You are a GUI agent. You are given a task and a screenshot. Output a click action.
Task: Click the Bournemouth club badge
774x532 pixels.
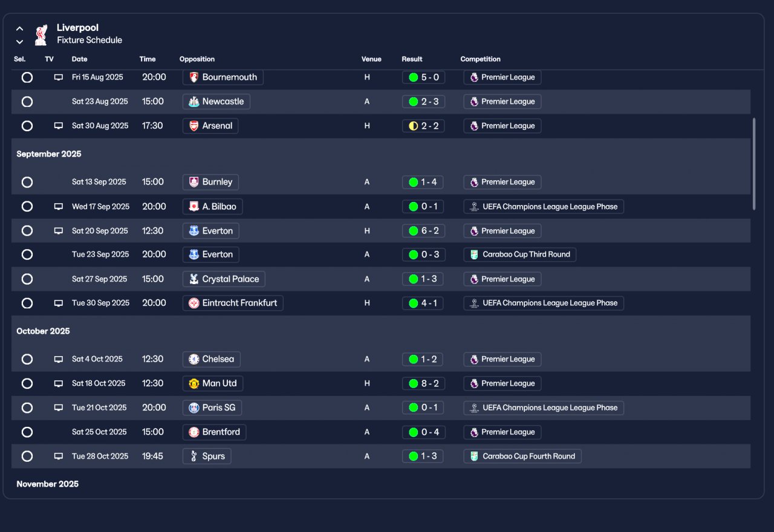[194, 77]
